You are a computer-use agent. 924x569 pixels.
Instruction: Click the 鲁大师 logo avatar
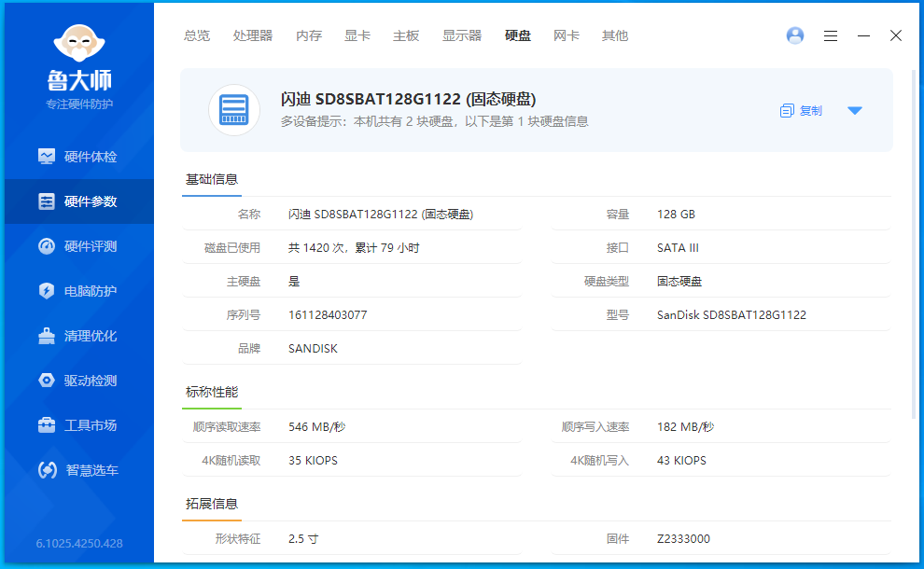coord(79,43)
